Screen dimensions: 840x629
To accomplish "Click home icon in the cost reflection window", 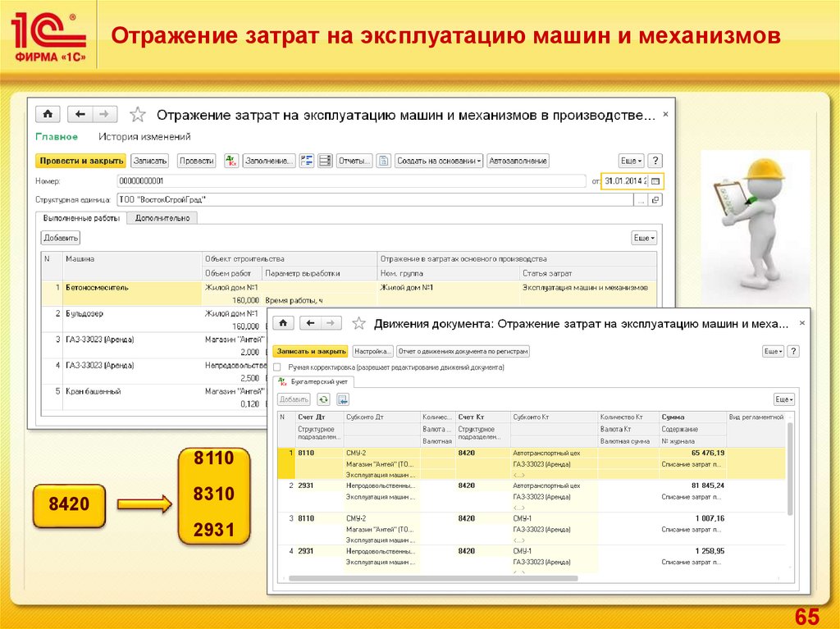I will 48,114.
